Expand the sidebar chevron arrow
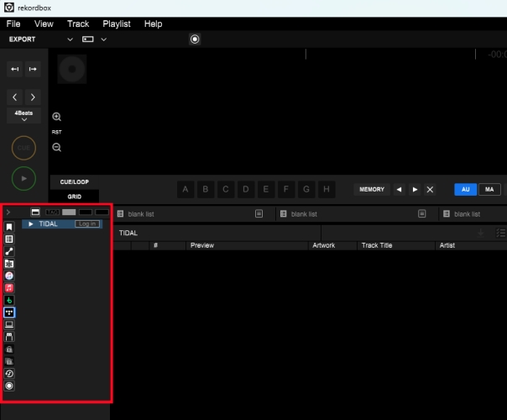507x420 pixels. [x=8, y=213]
